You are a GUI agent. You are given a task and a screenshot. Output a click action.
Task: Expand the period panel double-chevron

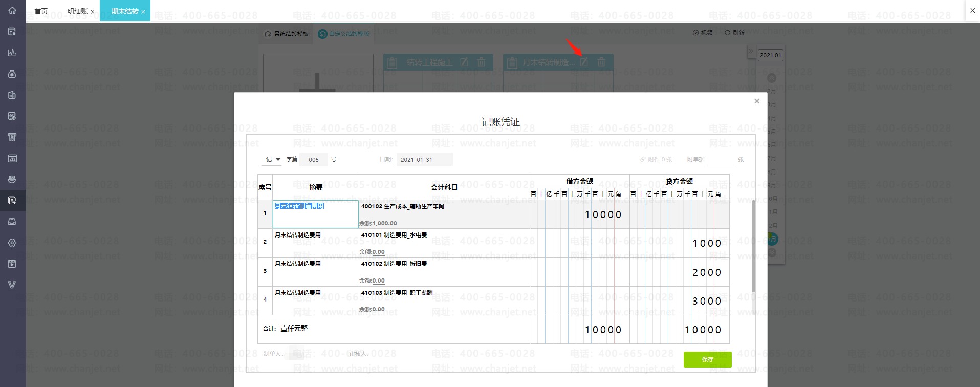[750, 52]
